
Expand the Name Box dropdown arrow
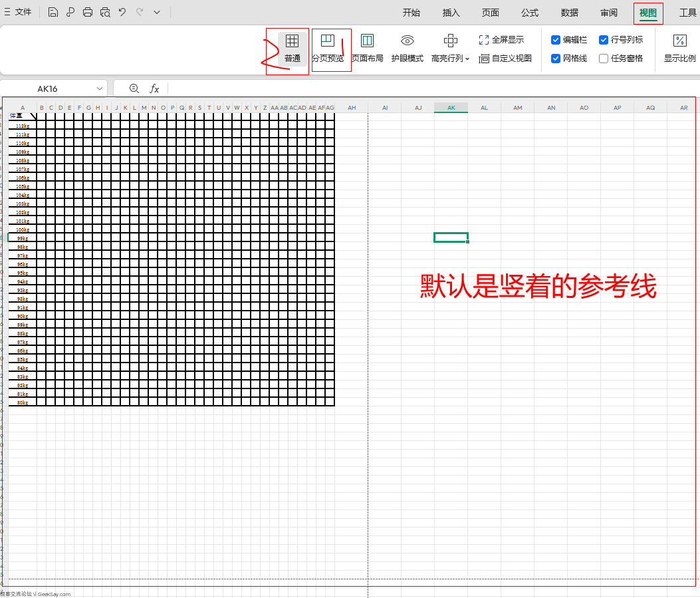100,89
